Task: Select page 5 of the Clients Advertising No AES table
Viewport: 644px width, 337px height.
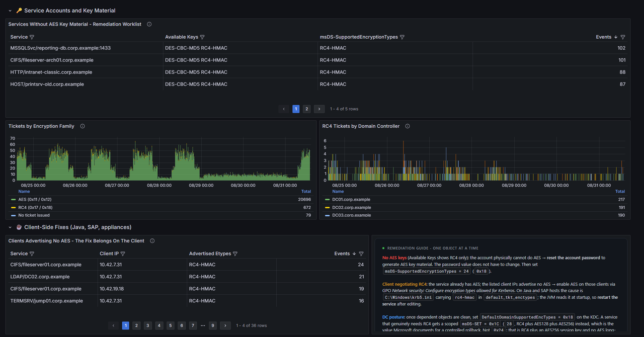Action: 171,325
